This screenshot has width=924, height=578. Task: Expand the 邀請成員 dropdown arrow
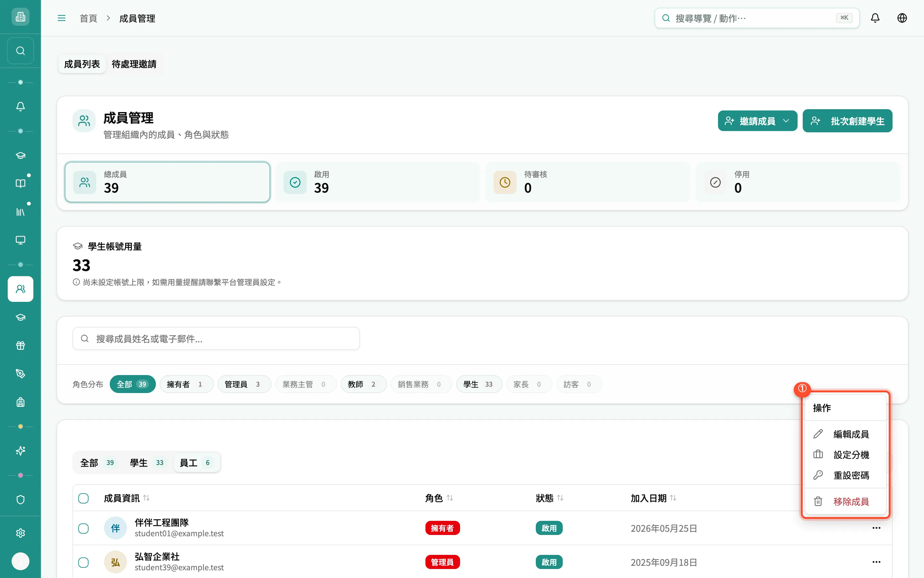coord(786,121)
